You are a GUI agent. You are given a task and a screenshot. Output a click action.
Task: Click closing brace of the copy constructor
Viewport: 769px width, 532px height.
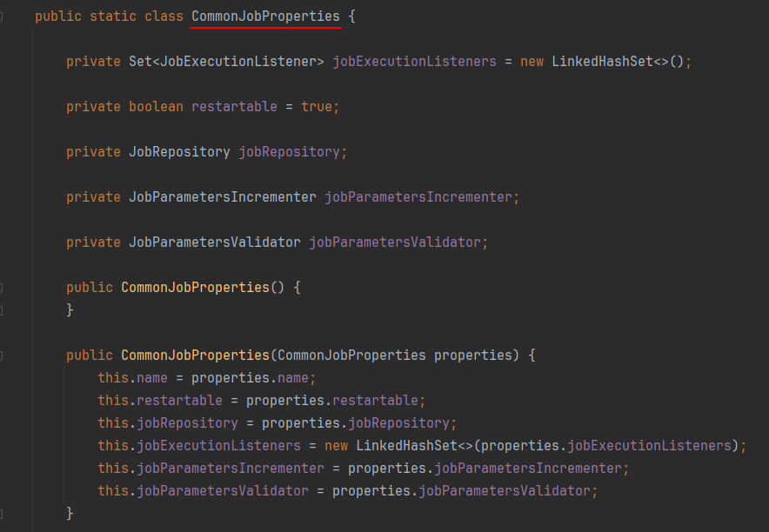pos(70,514)
